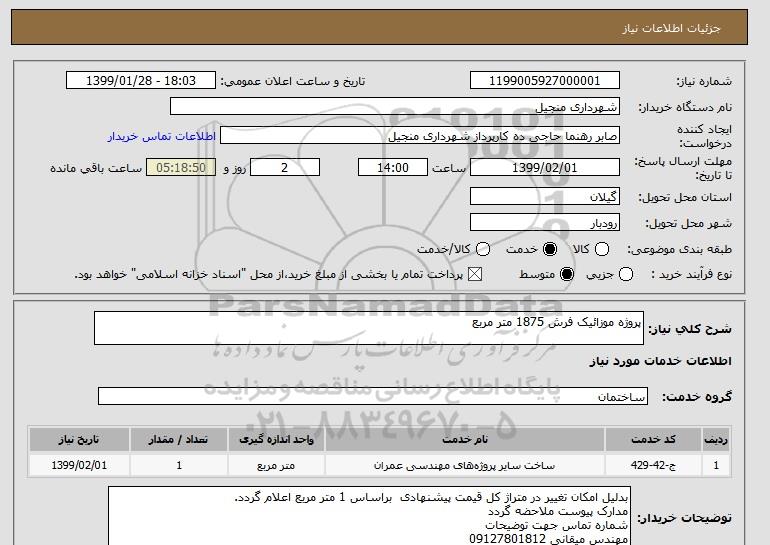Click the announcement date field 1399/01/28 - 18:03
Screen dimensions: 770x545
pyautogui.click(x=141, y=81)
